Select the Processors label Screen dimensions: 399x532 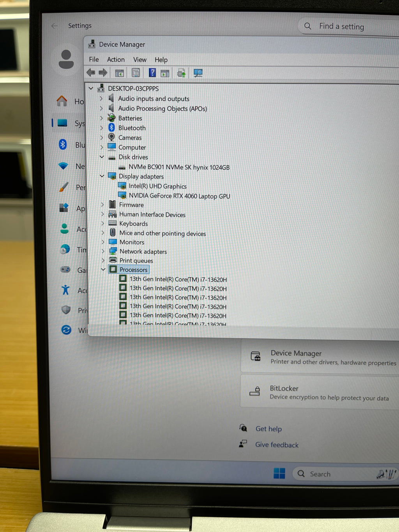click(x=134, y=270)
